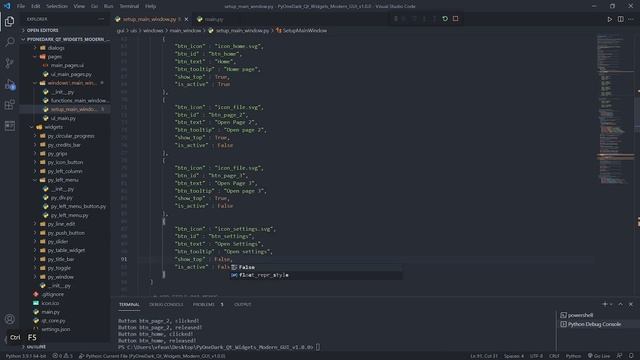Open the Run menu
Image resolution: width=640 pixels, height=360 pixels.
pos(108,6)
